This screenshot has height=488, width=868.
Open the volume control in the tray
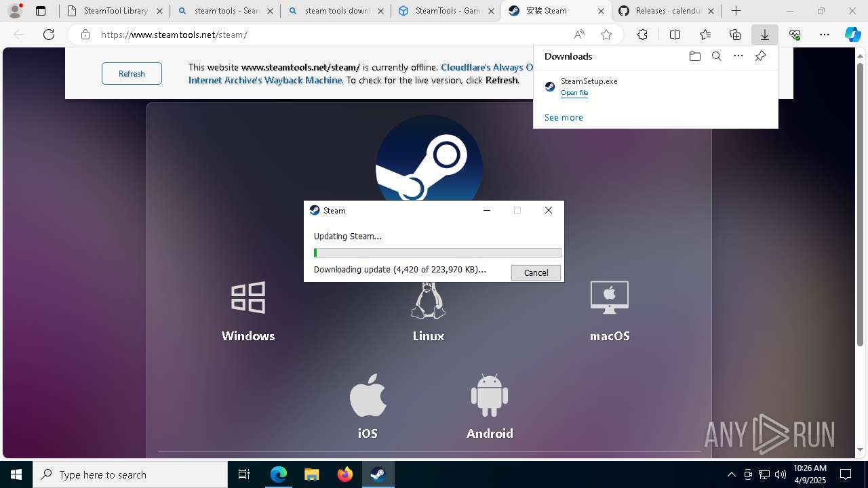pos(781,474)
